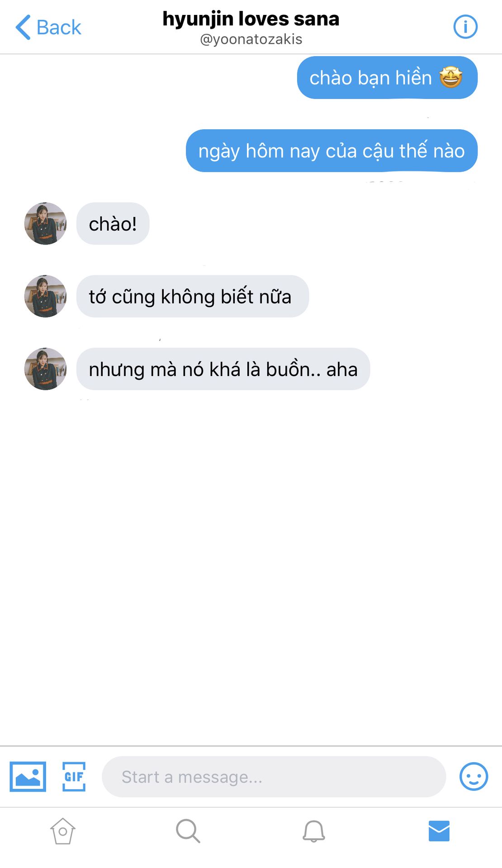Tap the hyunjin loves sana title

[x=251, y=19]
